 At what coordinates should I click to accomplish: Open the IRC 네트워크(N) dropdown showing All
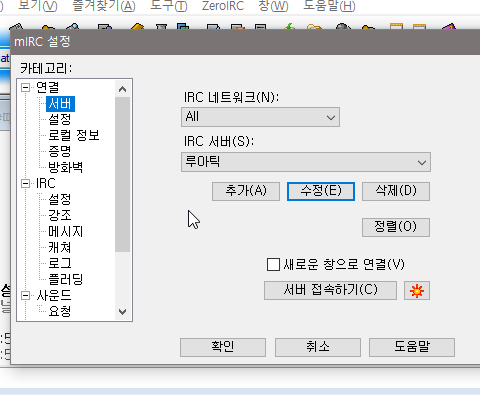pos(260,117)
